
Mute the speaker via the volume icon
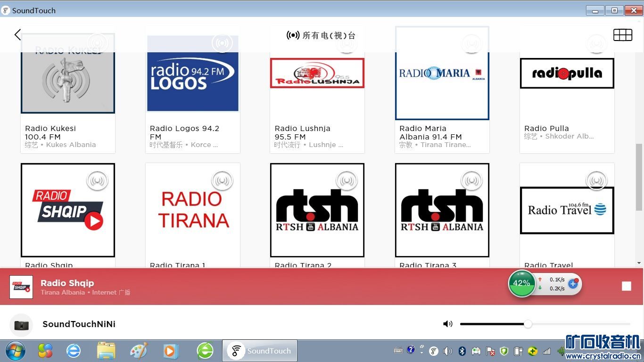pos(447,324)
